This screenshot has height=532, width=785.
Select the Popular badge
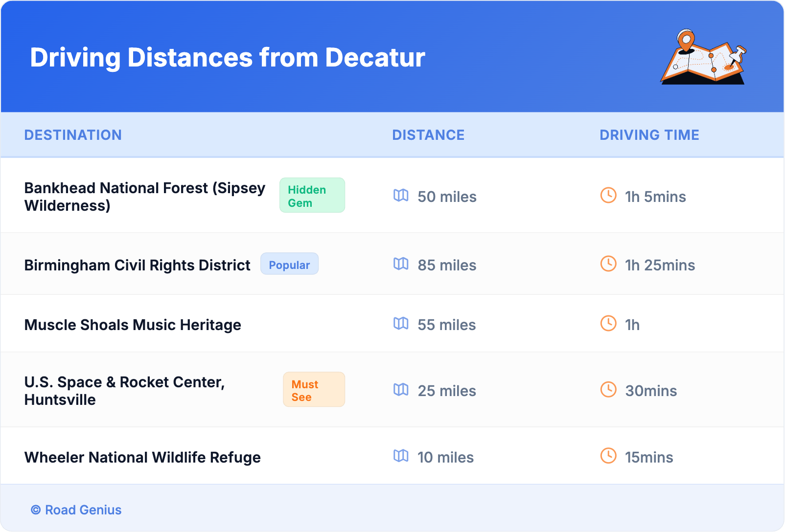click(289, 265)
